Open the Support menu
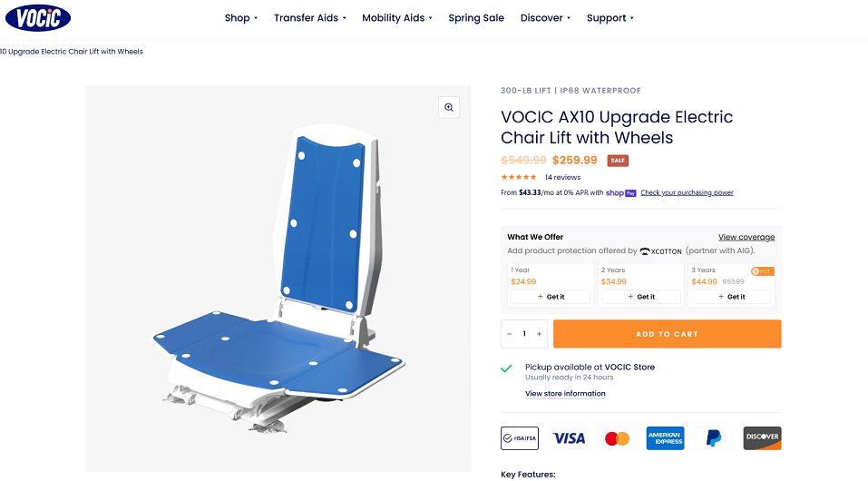This screenshot has height=481, width=868. [x=610, y=18]
